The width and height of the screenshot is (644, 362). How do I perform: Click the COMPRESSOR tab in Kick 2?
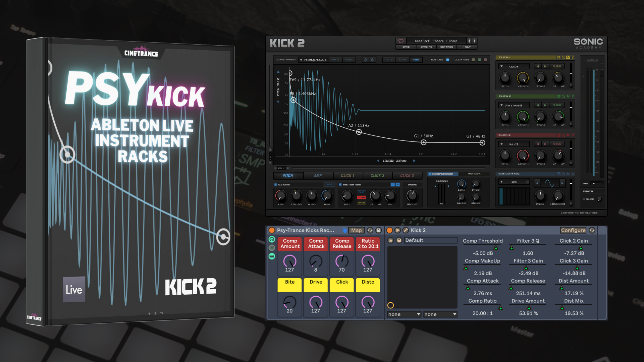pyautogui.click(x=443, y=175)
